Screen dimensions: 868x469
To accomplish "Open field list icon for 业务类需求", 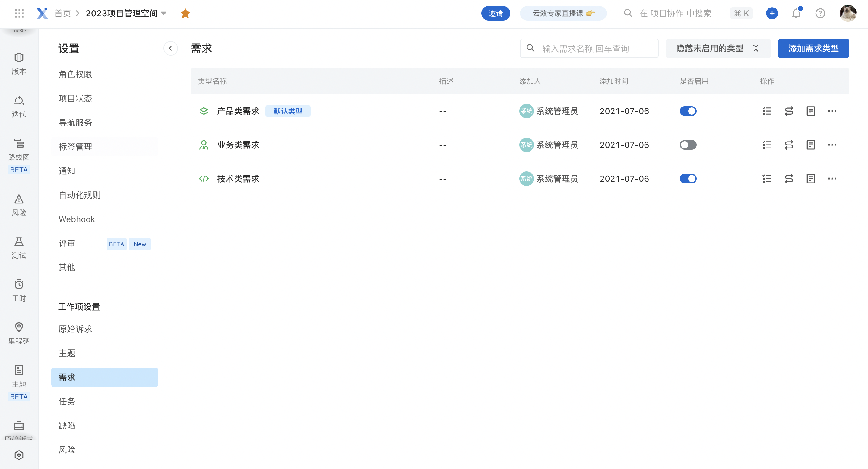I will (767, 145).
